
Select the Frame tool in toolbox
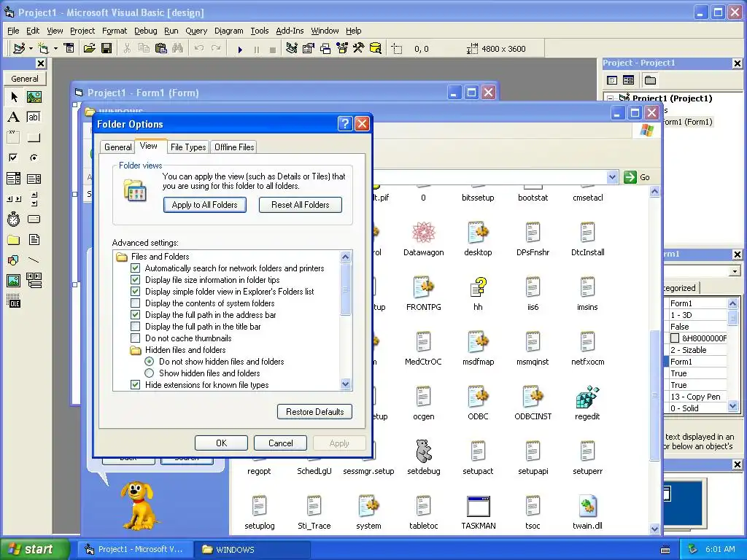pyautogui.click(x=14, y=138)
